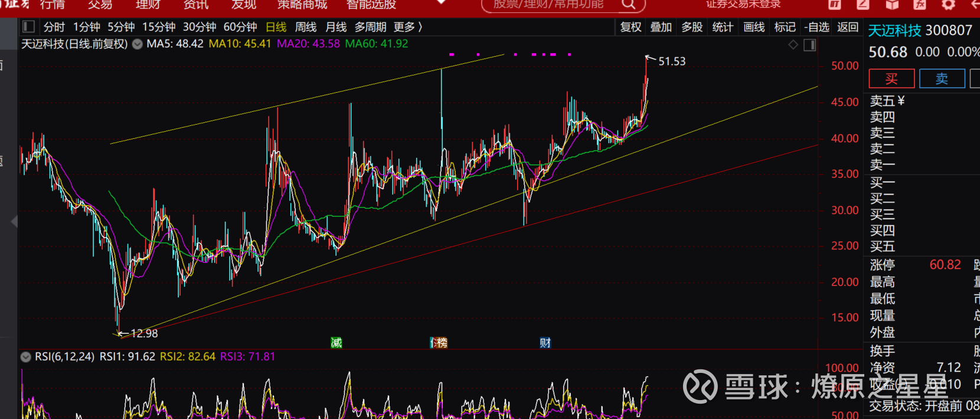Click the 12.98 low price label
The image size is (980, 419).
point(144,333)
